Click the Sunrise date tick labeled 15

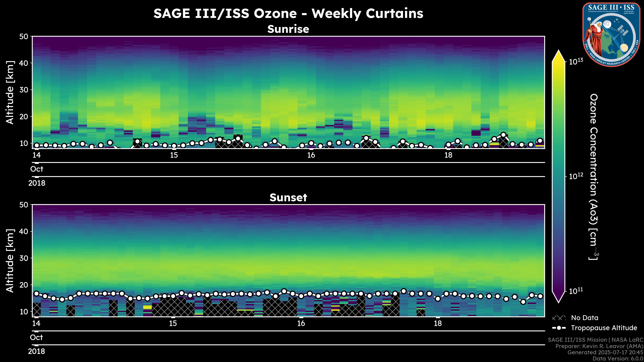[174, 155]
